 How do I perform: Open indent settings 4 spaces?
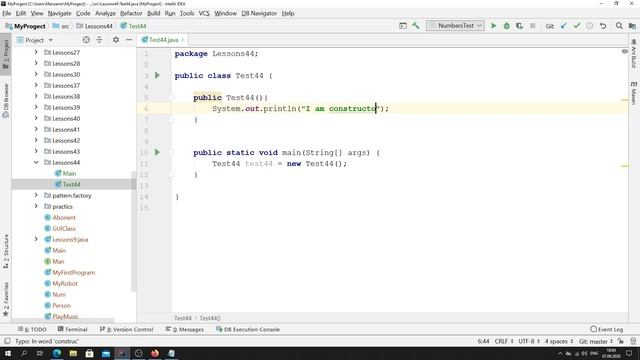[x=559, y=341]
